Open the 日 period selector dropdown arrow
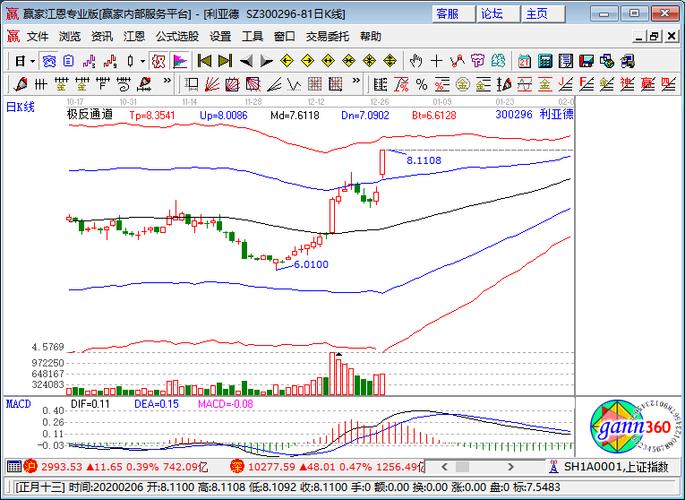This screenshot has width=685, height=500. (33, 61)
